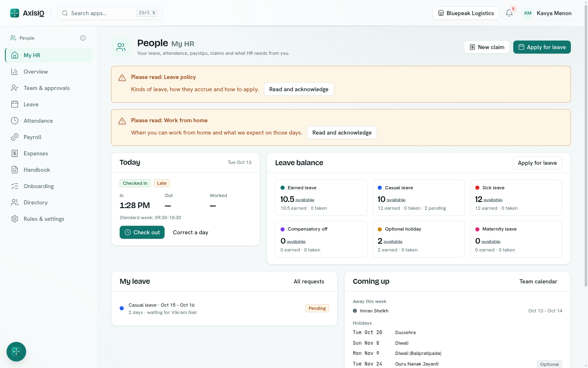Open Rules & settings
Image resolution: width=588 pixels, height=368 pixels.
(49, 219)
